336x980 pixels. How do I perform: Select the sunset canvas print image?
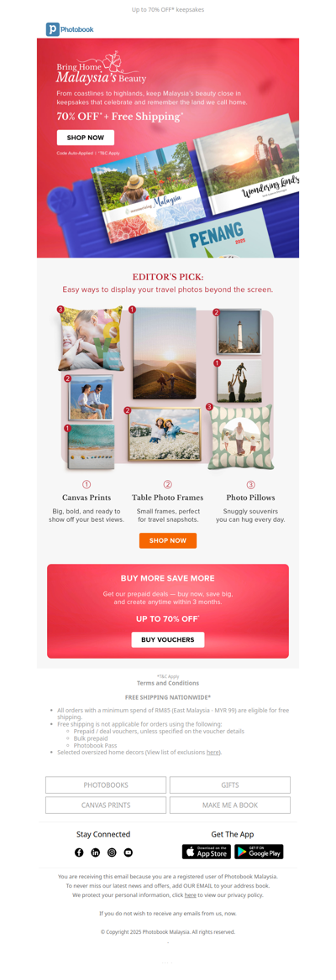(164, 353)
